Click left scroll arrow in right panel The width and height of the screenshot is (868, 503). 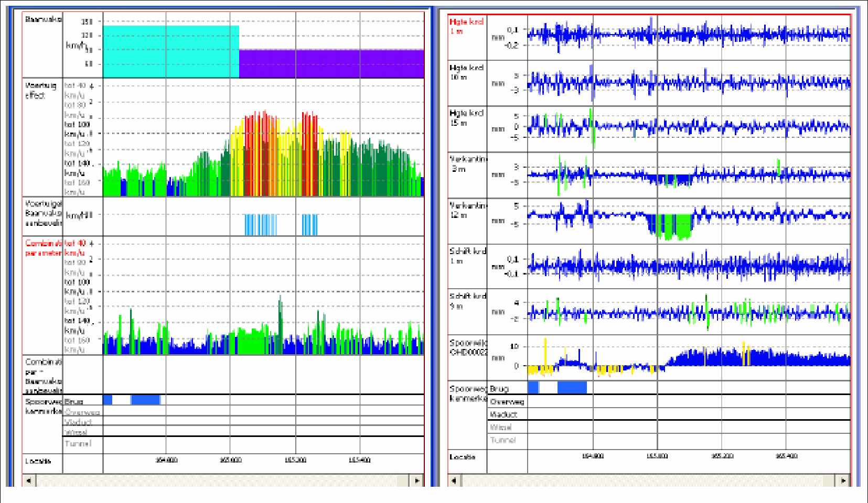pos(454,480)
